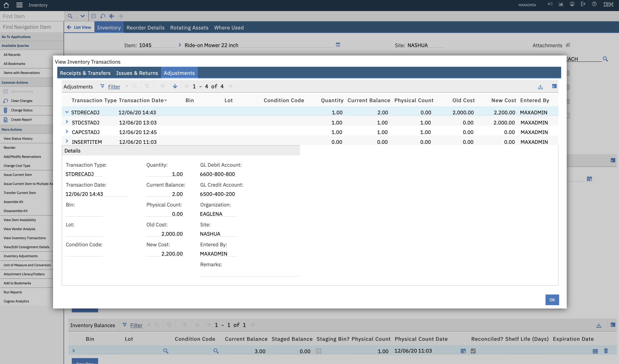Click the filter funnel icon in Adjustments toolbar
Viewport: 619px width, 364px height.
[x=102, y=86]
